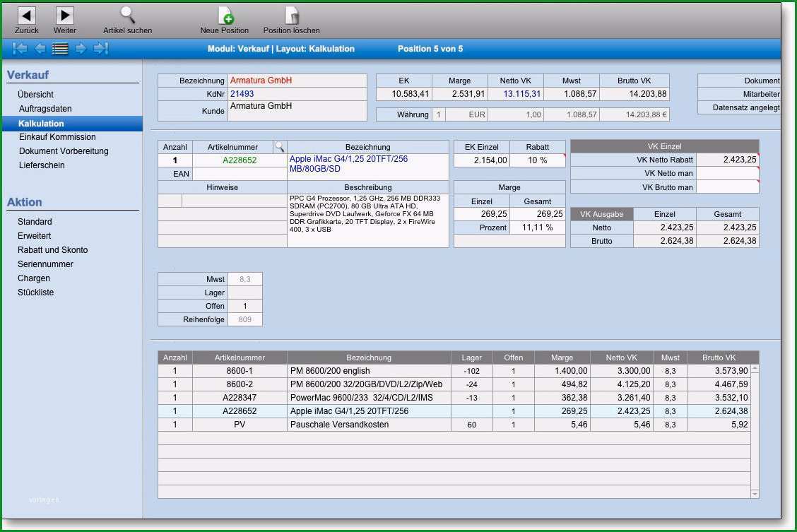
Task: Click Netto VK total 13.115,31
Action: 515,94
